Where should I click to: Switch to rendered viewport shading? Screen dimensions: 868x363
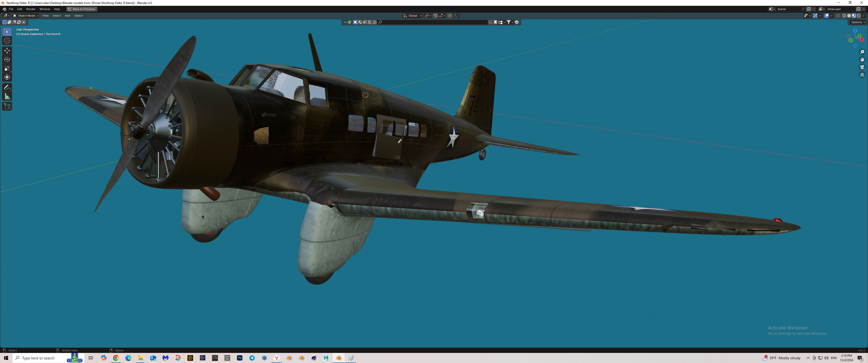(x=859, y=16)
